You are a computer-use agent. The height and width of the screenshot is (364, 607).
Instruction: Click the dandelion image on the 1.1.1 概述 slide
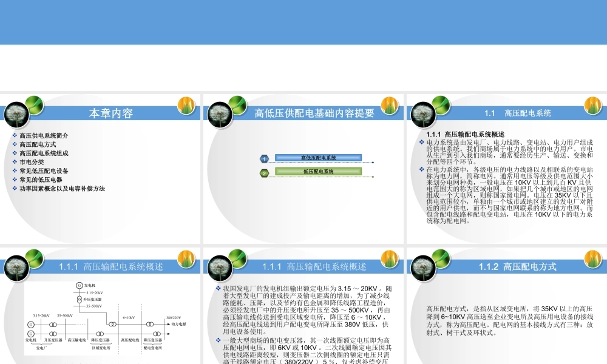click(x=18, y=267)
